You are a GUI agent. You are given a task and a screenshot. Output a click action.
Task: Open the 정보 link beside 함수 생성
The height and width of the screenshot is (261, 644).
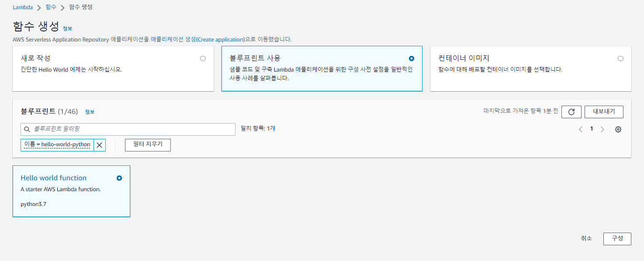pyautogui.click(x=67, y=28)
